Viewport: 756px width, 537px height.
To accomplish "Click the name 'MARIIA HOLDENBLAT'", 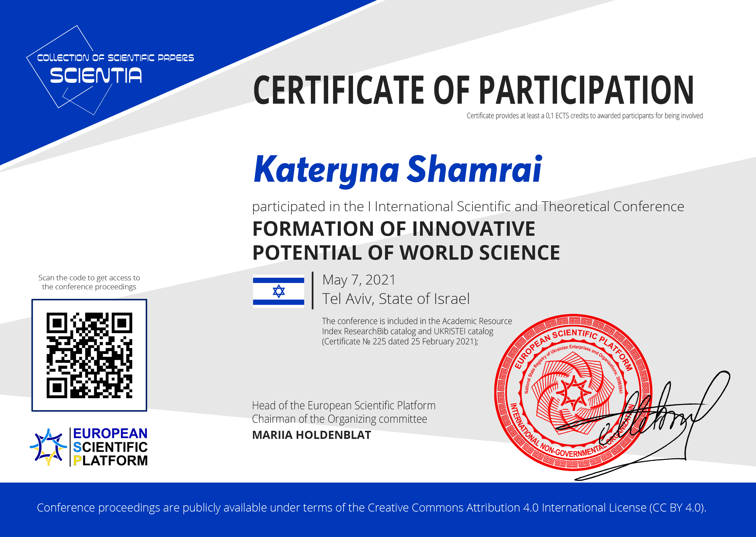I will (x=311, y=435).
